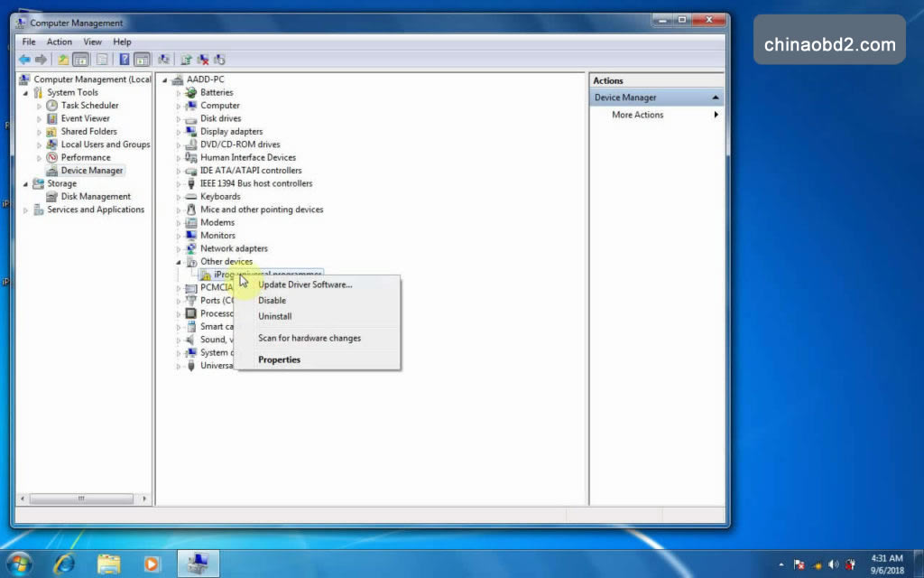This screenshot has height=578, width=924.
Task: Open the Action menu
Action: pyautogui.click(x=59, y=42)
